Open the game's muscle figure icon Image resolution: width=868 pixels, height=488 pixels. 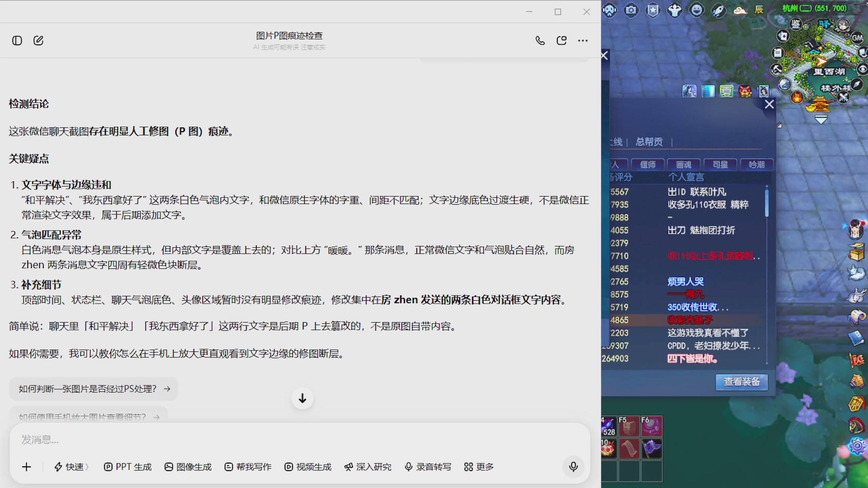click(x=675, y=10)
